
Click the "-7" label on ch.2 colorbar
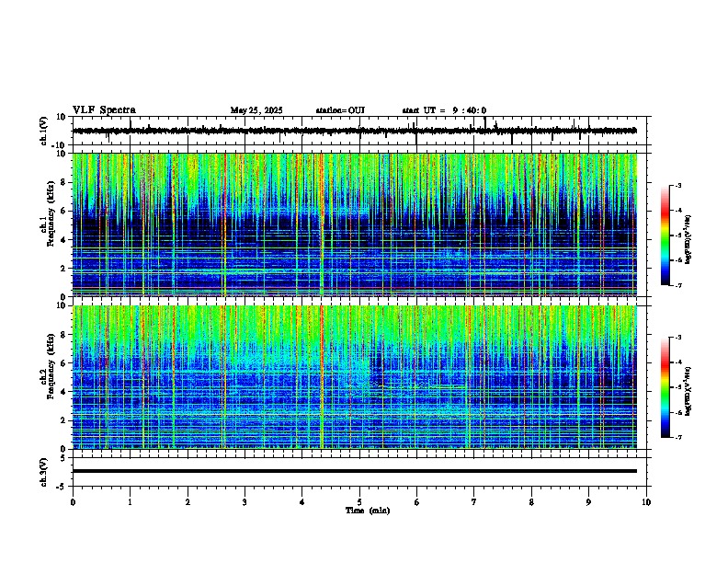677,437
